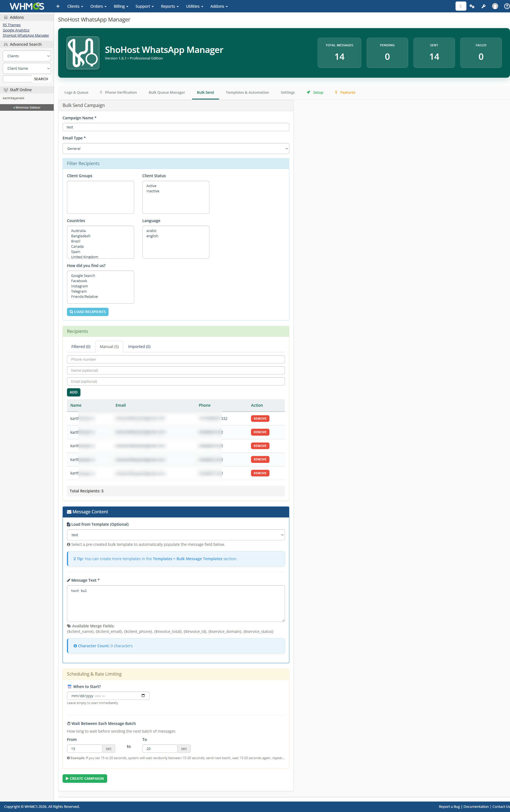Switch to the Bulk Queue Manager tab
Image resolution: width=510 pixels, height=812 pixels.
[167, 92]
